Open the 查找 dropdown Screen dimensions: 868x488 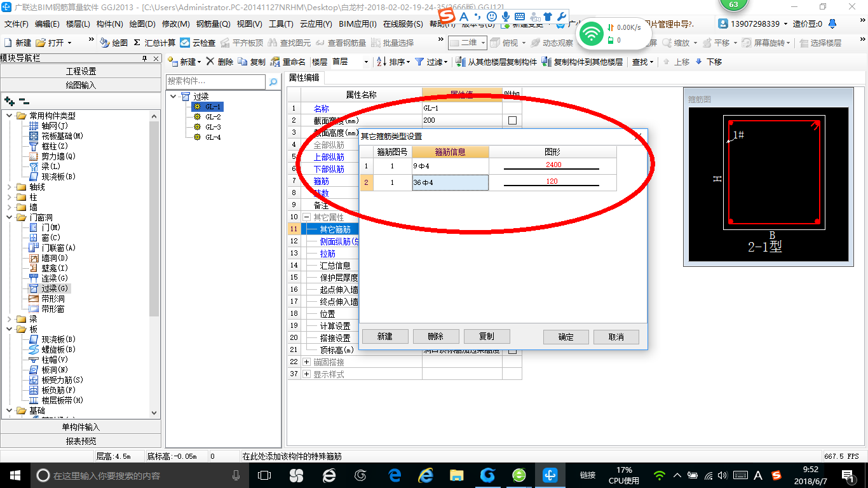642,62
